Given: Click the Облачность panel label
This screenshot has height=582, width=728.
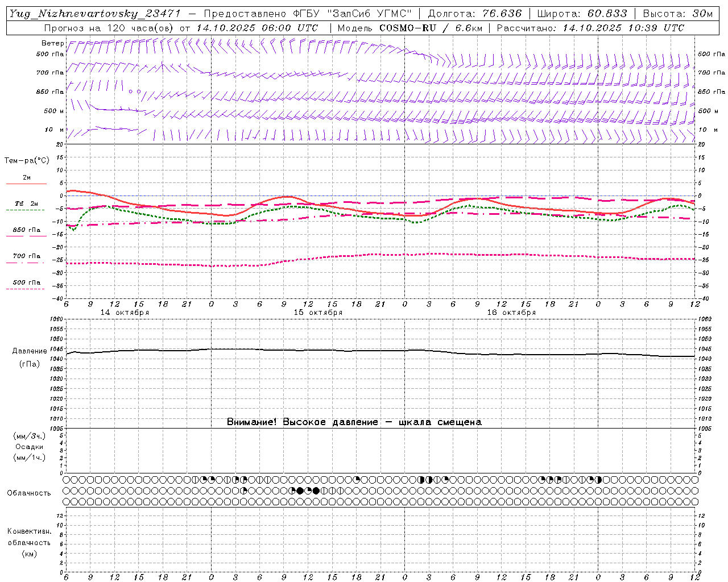Looking at the screenshot, I should pyautogui.click(x=29, y=493).
